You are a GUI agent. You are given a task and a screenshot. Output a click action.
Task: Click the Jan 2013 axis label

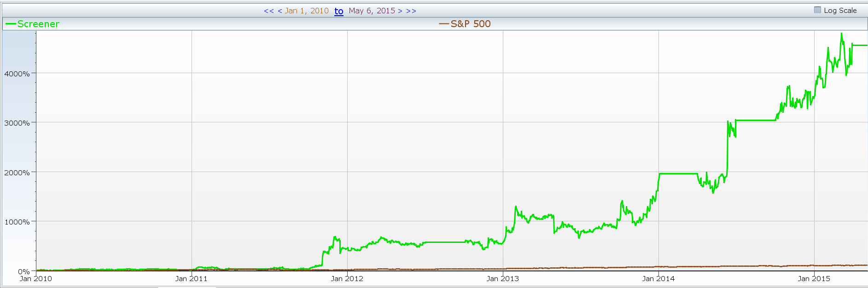503,279
